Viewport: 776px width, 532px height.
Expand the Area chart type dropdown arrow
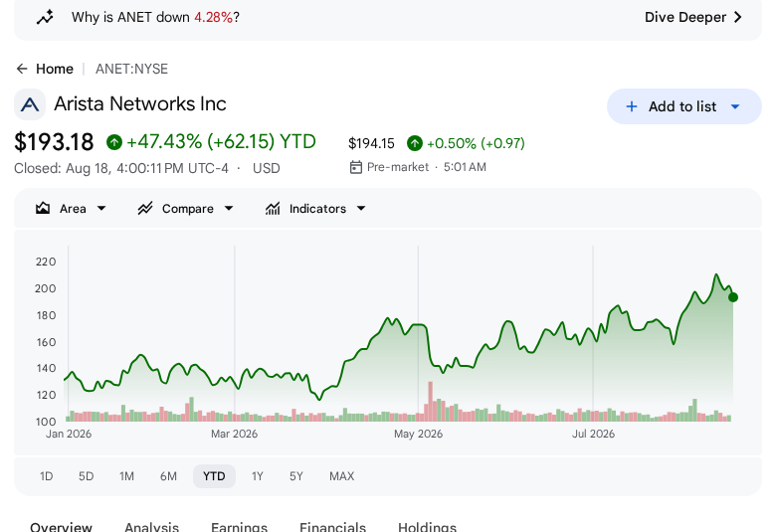click(x=101, y=209)
